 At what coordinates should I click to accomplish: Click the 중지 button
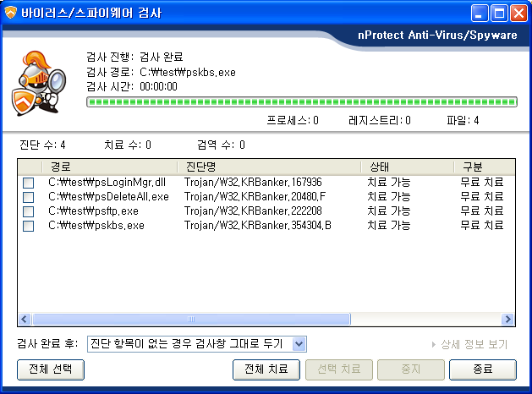pyautogui.click(x=411, y=369)
